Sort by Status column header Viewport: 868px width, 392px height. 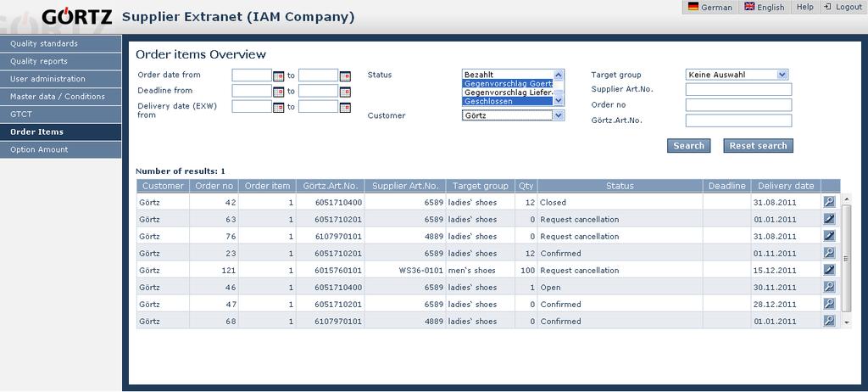click(620, 186)
